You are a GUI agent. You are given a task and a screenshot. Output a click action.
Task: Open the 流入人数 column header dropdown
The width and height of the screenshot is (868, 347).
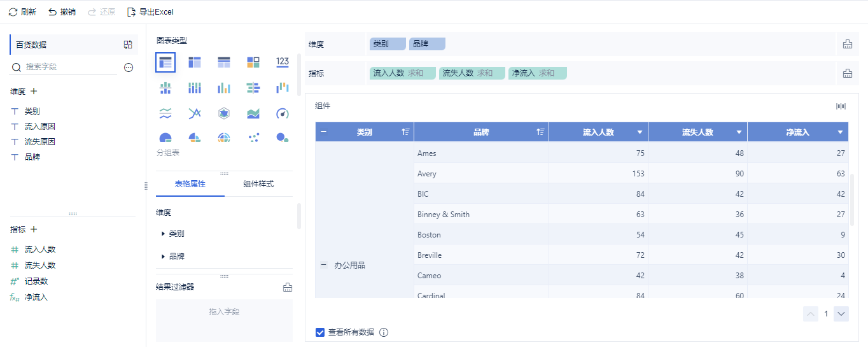640,132
